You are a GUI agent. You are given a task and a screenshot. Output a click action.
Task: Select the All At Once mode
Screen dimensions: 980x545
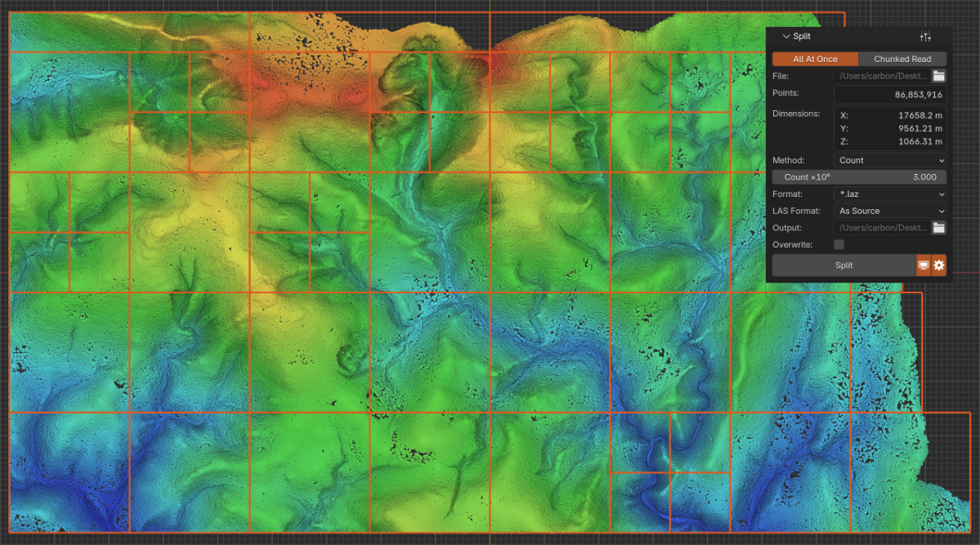pos(815,59)
